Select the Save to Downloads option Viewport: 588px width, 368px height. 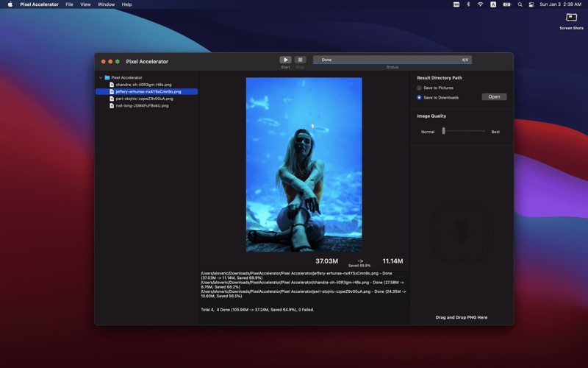420,97
